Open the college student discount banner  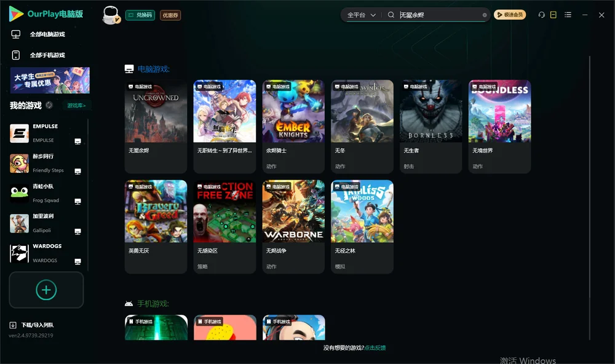tap(50, 81)
